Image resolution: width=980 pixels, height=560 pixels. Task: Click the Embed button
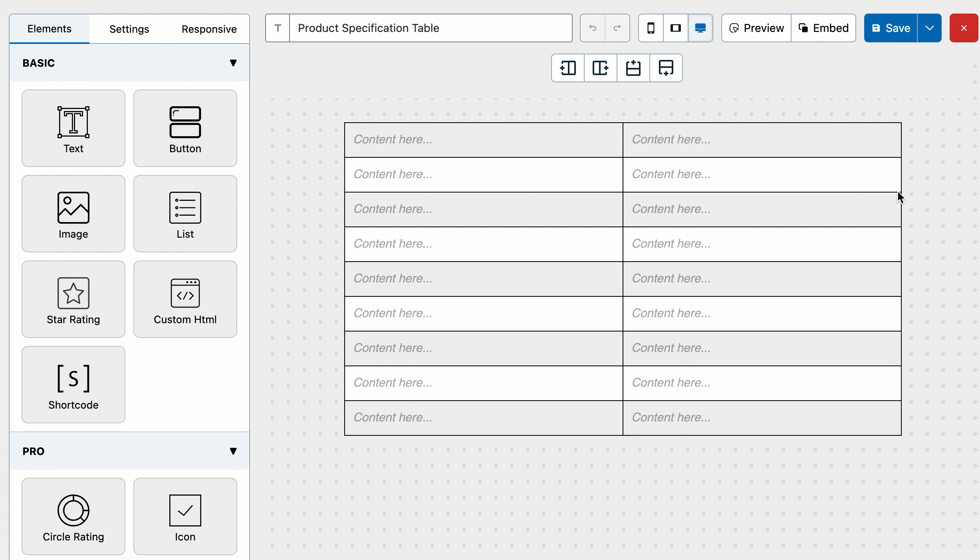point(823,28)
